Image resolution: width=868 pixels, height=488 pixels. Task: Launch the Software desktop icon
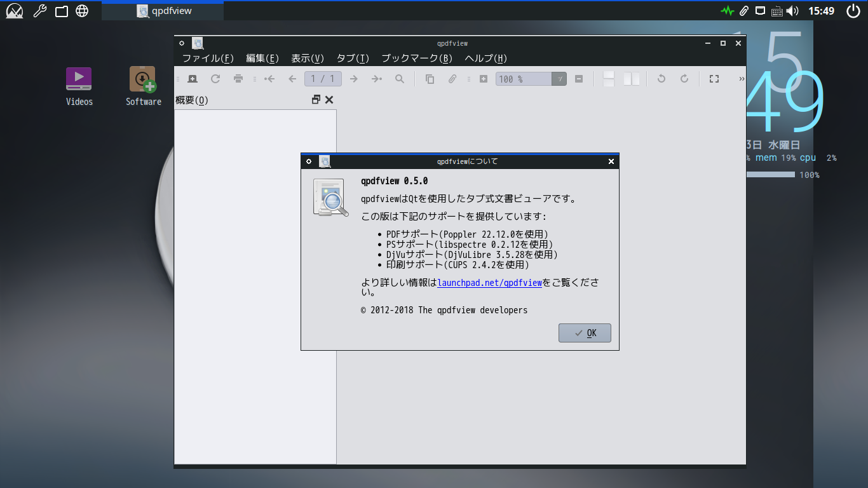coord(143,86)
